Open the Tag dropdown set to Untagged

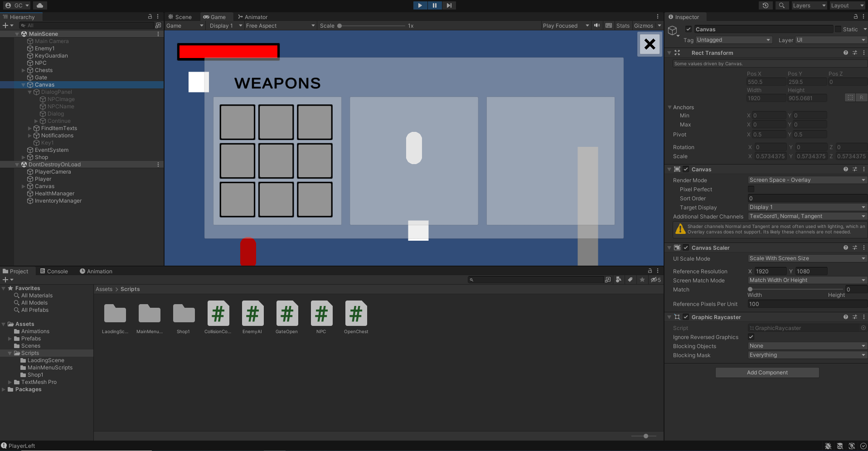click(733, 40)
